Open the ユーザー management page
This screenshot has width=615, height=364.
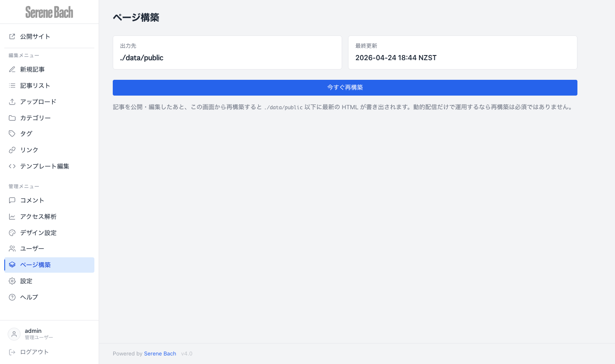tap(32, 249)
